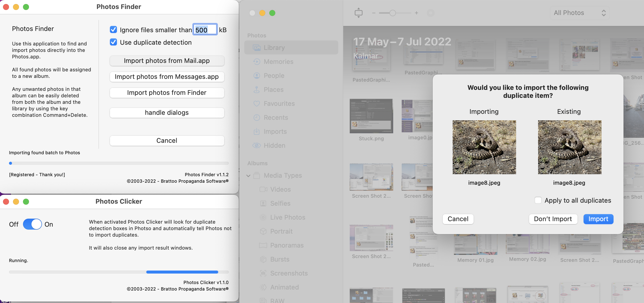Select the Portrait cube icon in sidebar
644x303 pixels.
pos(263,231)
